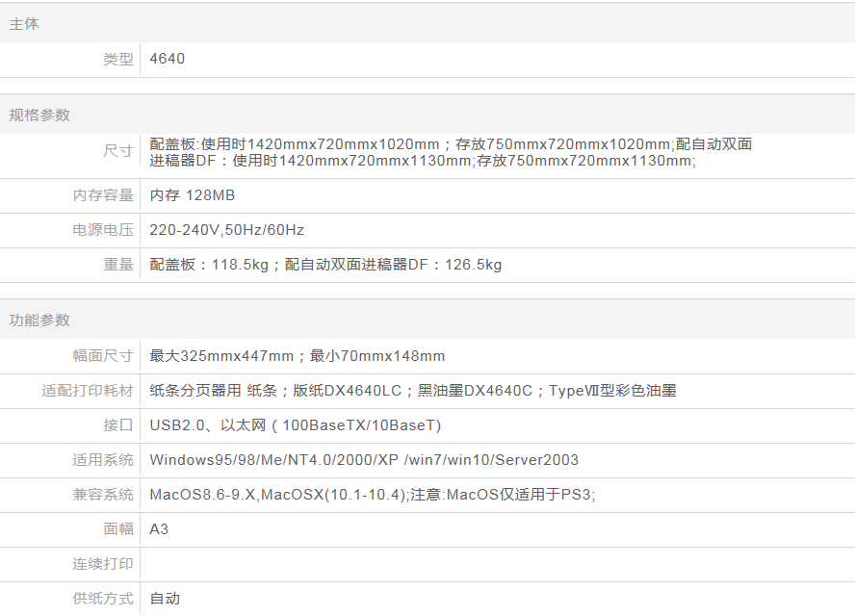Click the 尺寸 row label
Viewport: 855px width, 616px height.
coord(117,151)
